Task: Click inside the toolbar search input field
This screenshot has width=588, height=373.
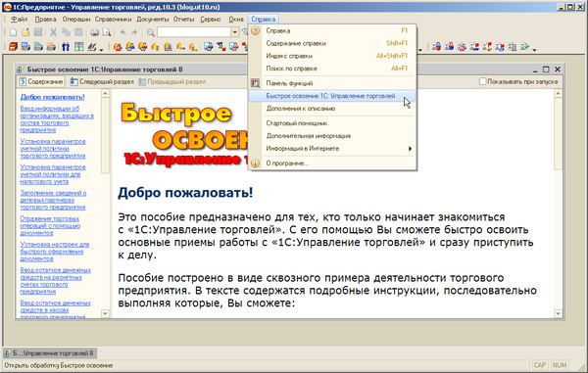Action: coord(194,32)
